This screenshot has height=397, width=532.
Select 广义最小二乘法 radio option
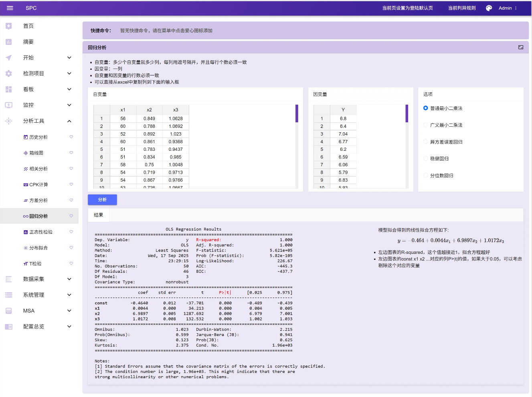pyautogui.click(x=426, y=125)
